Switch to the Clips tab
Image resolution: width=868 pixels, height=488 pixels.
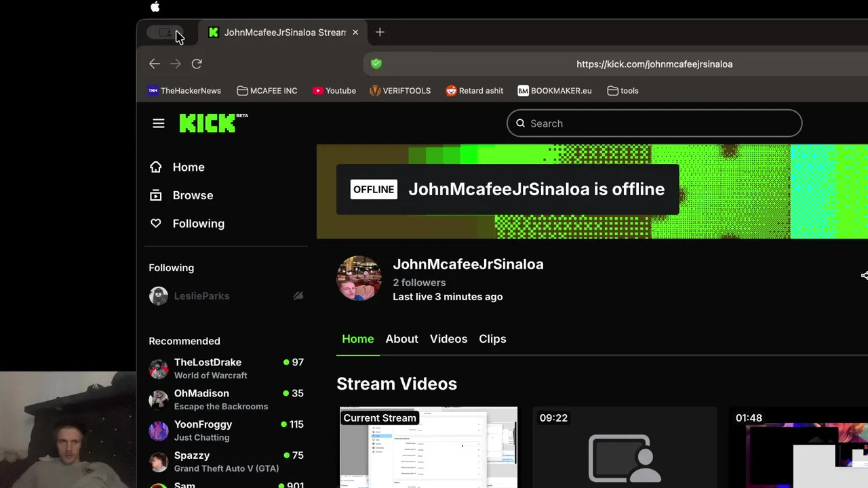(x=492, y=339)
